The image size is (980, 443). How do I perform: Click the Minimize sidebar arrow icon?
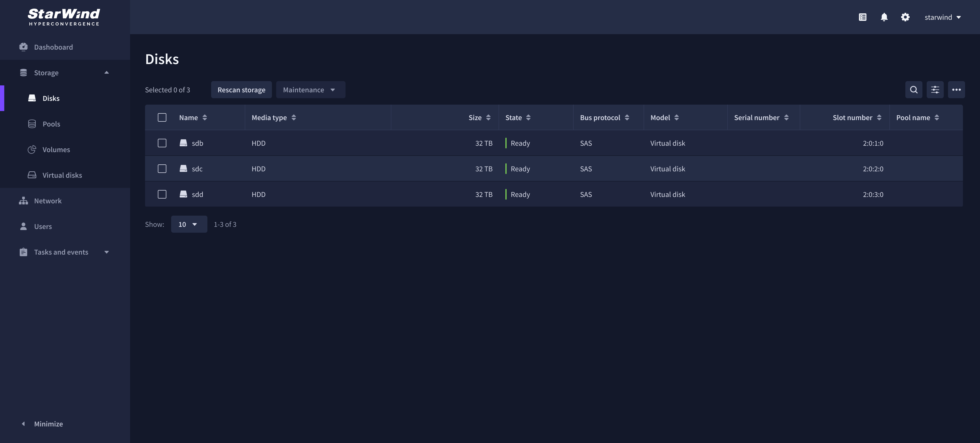click(23, 424)
